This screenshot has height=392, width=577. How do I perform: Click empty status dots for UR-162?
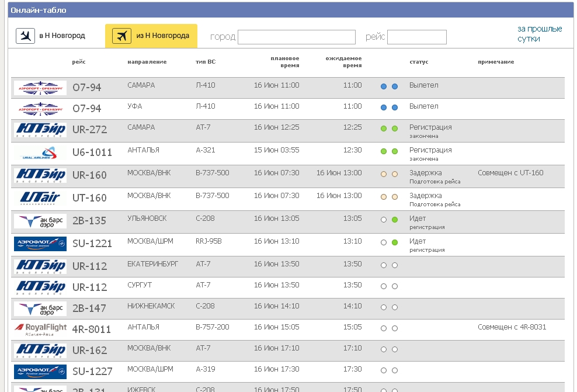pos(389,349)
